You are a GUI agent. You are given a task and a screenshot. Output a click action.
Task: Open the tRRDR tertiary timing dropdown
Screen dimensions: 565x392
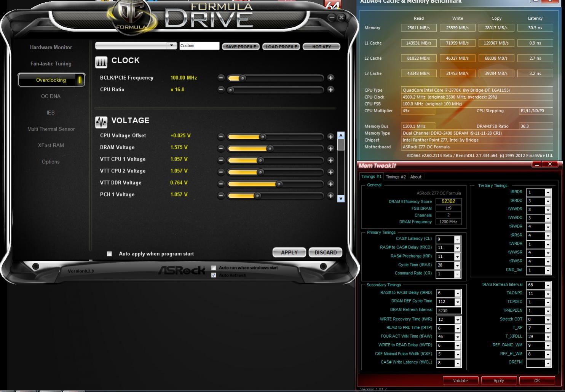[x=548, y=193]
